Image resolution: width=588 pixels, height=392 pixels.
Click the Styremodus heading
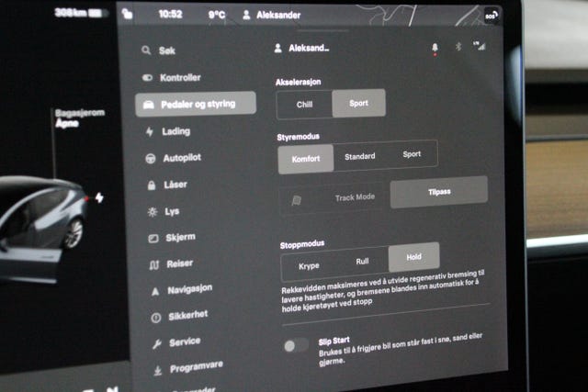298,137
